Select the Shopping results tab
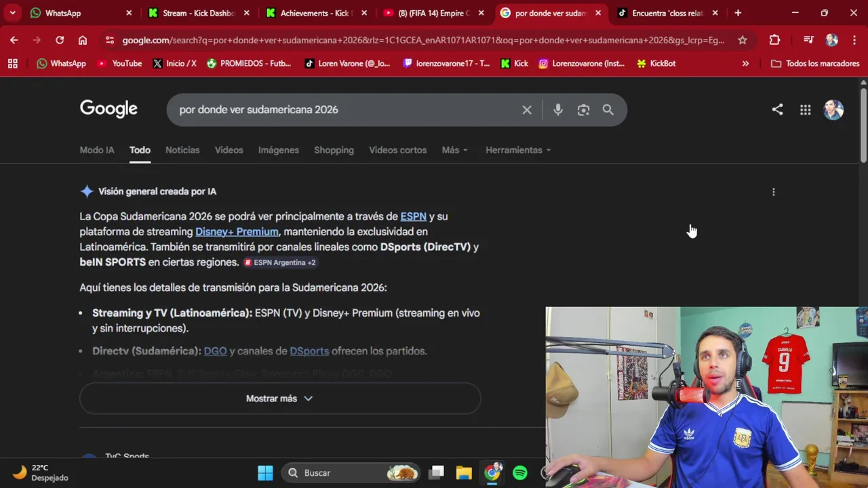 pyautogui.click(x=334, y=150)
